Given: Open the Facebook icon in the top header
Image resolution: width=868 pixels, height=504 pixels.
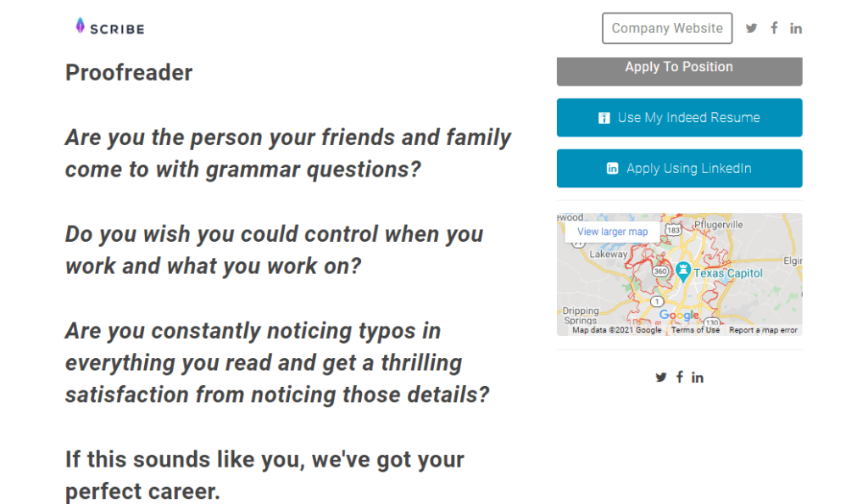Looking at the screenshot, I should pos(774,28).
